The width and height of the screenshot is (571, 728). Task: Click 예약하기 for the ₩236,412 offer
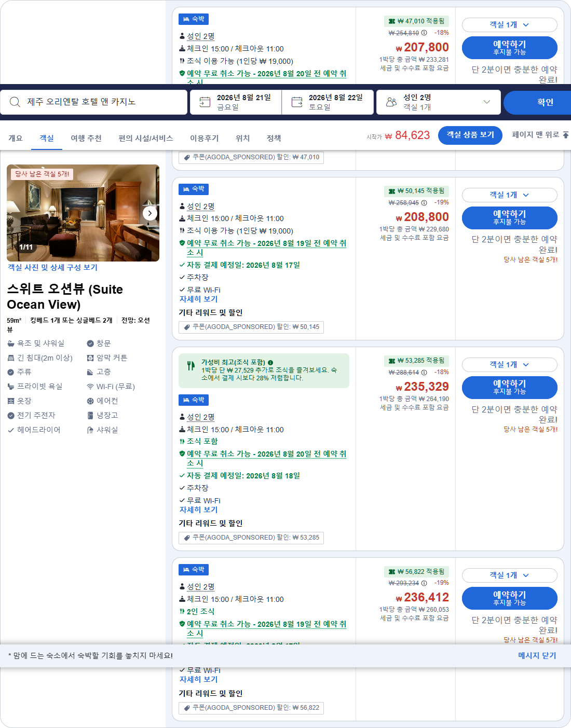(509, 598)
